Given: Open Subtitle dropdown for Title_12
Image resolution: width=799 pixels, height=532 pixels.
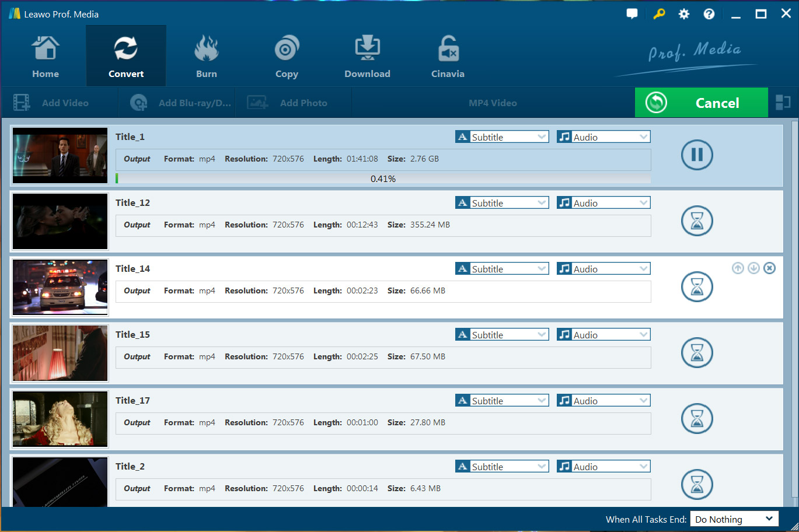Looking at the screenshot, I should 502,203.
